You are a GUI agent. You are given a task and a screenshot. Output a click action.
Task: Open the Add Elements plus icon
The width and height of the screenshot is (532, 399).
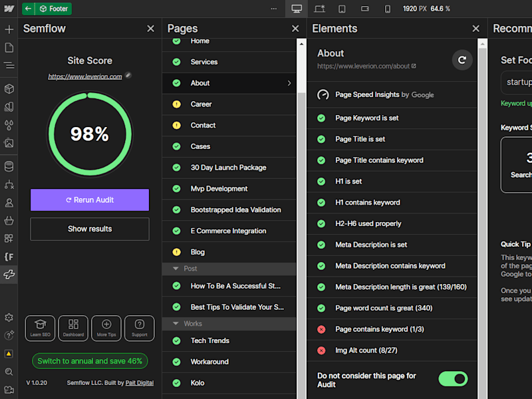click(9, 29)
